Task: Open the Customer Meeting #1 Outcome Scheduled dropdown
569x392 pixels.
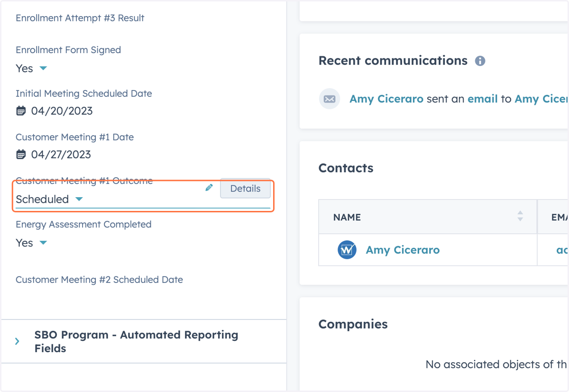Action: [x=49, y=199]
